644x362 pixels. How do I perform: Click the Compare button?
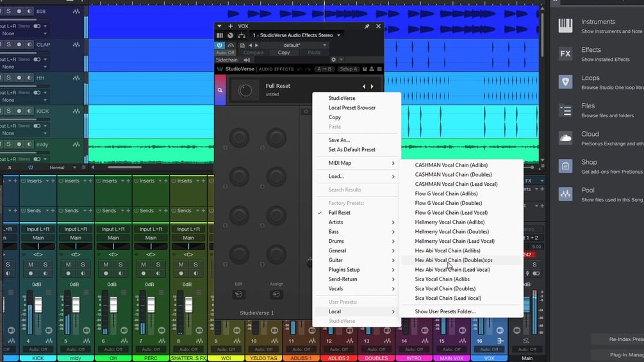coord(253,53)
